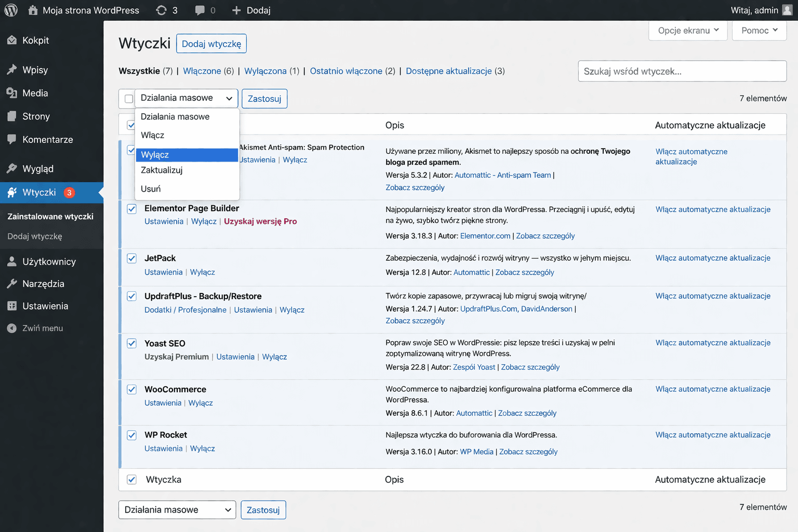798x532 pixels.
Task: Expand the Pomoc help panel
Action: (x=759, y=31)
